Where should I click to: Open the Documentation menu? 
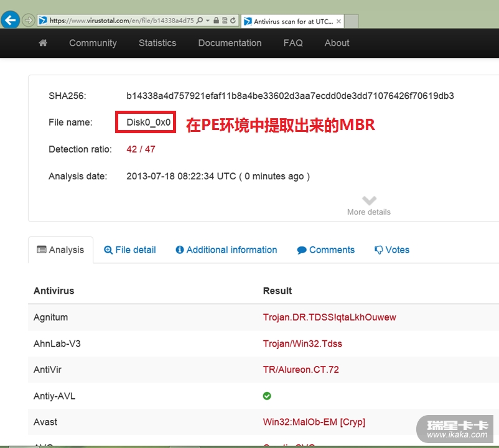click(x=230, y=43)
